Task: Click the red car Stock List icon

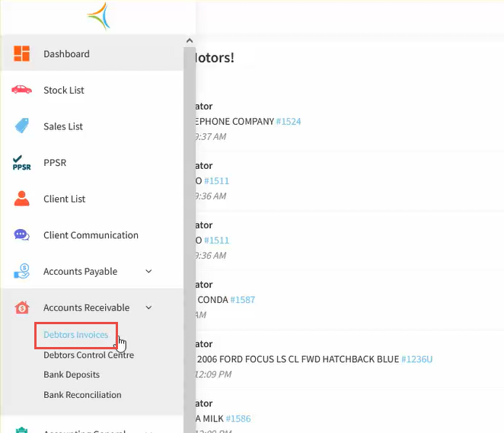Action: coord(21,90)
